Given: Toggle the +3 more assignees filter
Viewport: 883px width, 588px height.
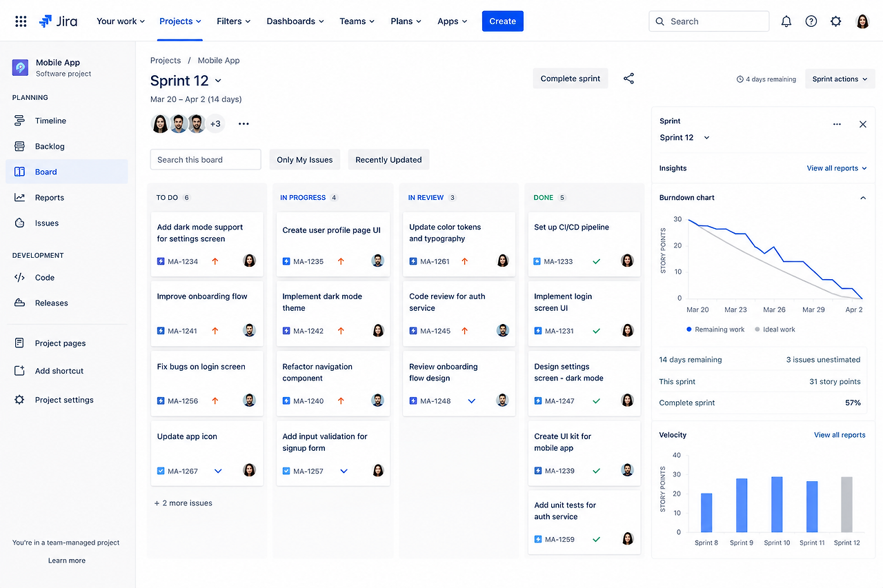Looking at the screenshot, I should pos(215,124).
